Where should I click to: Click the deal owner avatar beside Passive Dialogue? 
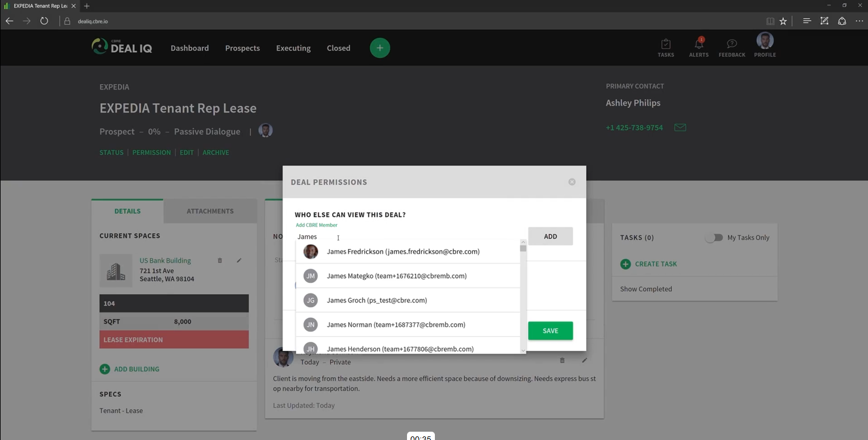click(266, 131)
